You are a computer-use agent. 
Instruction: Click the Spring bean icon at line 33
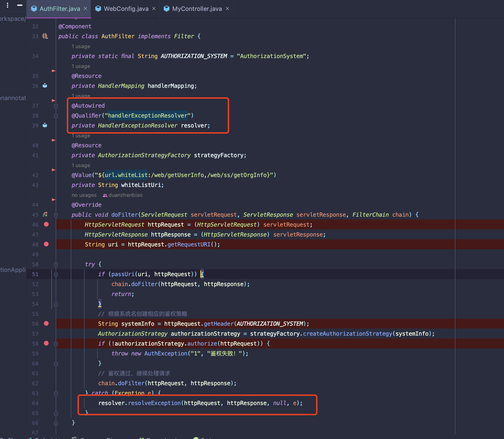(x=45, y=36)
